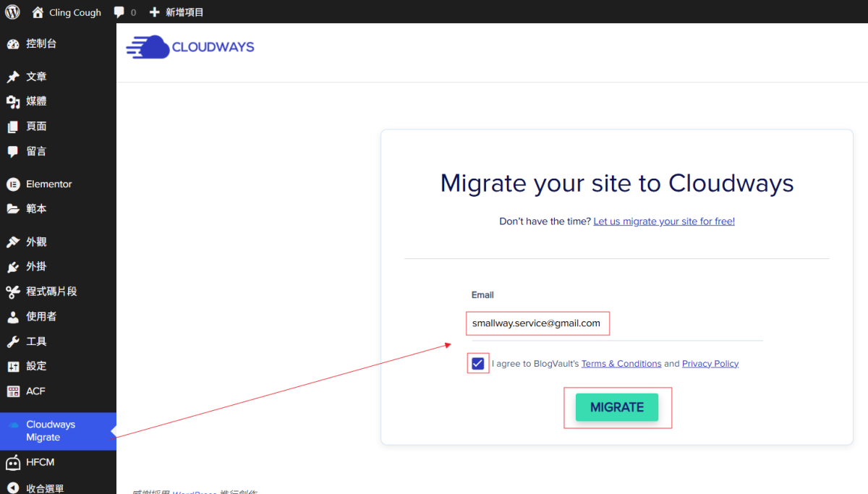Image resolution: width=868 pixels, height=494 pixels.
Task: Open the 頁面 pages menu
Action: [36, 127]
